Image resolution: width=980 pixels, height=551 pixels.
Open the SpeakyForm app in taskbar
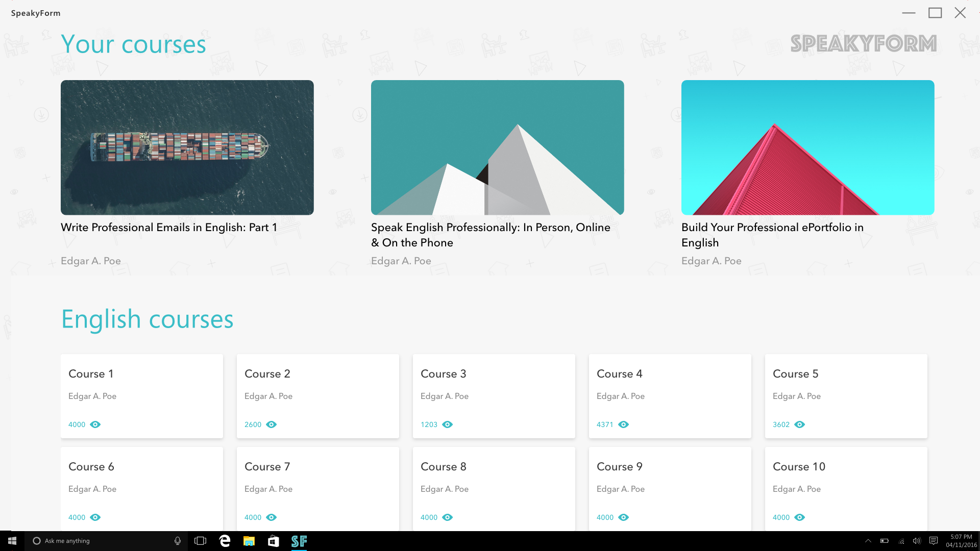pos(299,541)
